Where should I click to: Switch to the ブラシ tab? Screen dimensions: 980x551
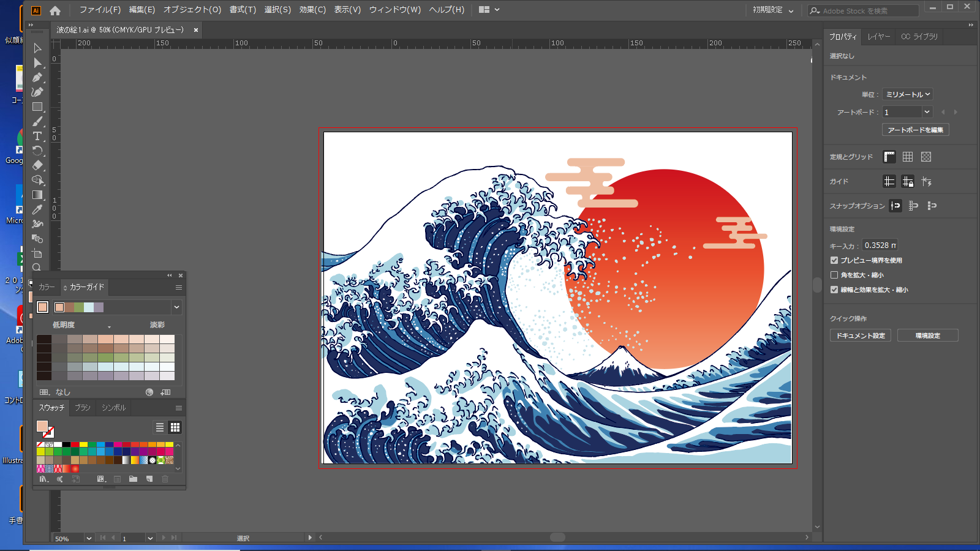[83, 408]
